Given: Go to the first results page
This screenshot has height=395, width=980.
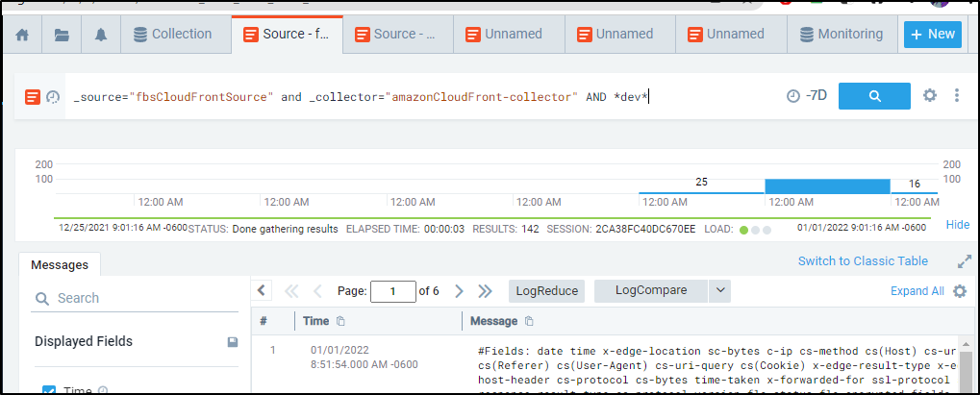Looking at the screenshot, I should click(x=291, y=290).
